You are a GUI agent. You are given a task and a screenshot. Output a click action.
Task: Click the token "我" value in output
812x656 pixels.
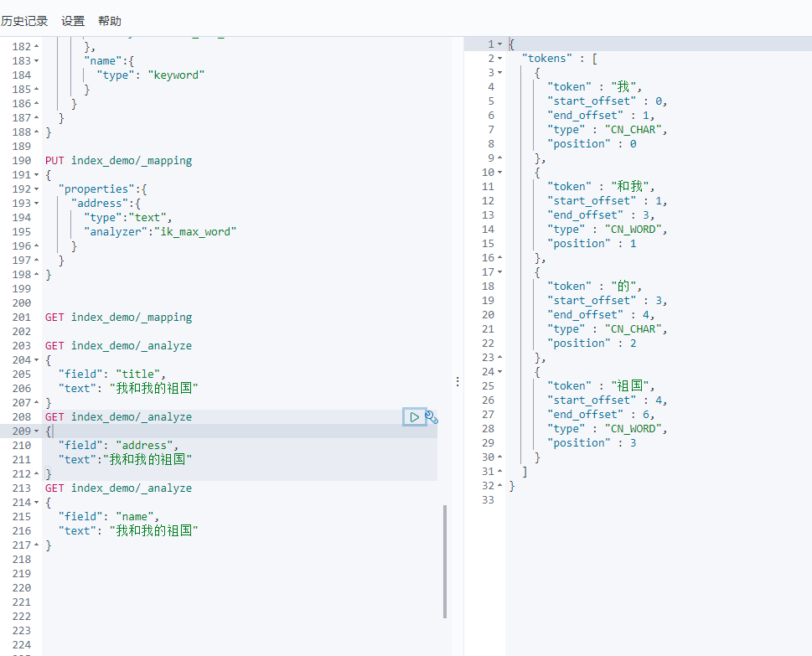623,87
